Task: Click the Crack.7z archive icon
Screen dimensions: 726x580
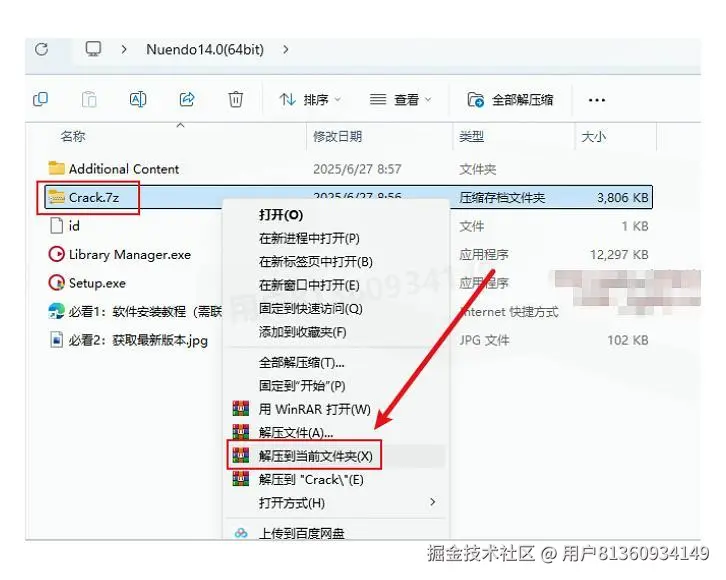Action: 56,197
